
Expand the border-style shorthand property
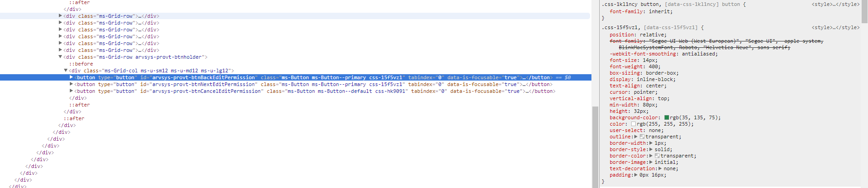click(x=651, y=149)
